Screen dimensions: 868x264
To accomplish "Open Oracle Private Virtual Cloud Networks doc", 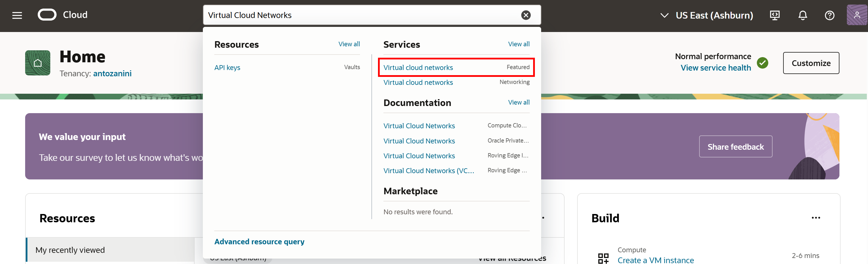I will (419, 141).
